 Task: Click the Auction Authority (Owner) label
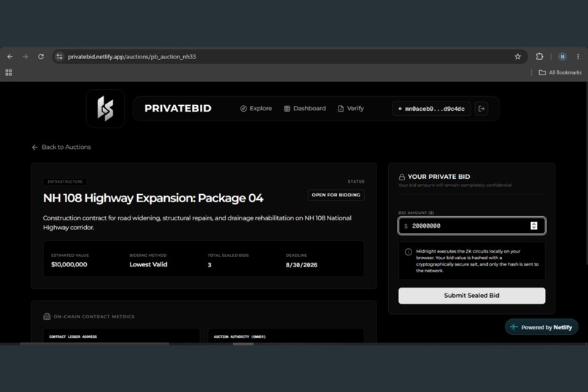tap(239, 337)
